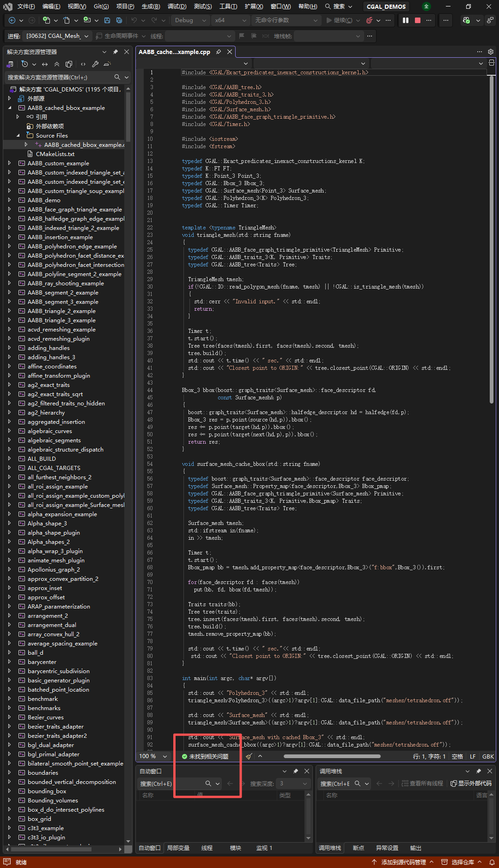Click the GBK encoding indicator
The height and width of the screenshot is (868, 499).
point(488,756)
